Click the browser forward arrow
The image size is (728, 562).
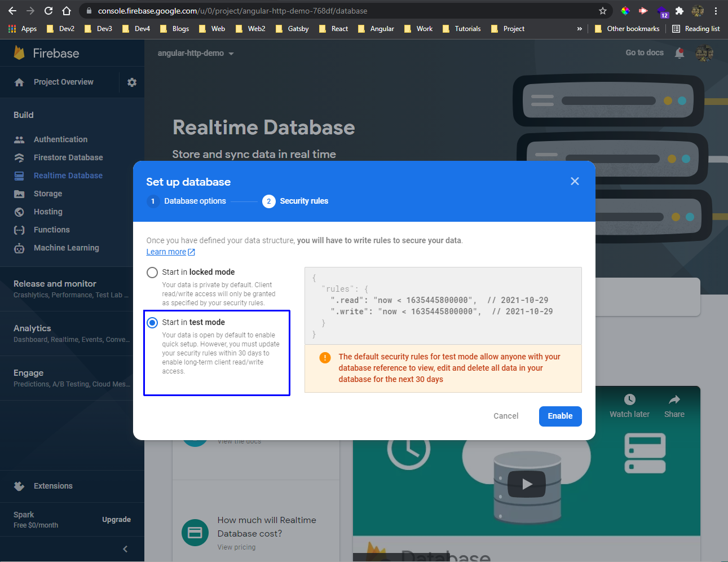tap(30, 11)
